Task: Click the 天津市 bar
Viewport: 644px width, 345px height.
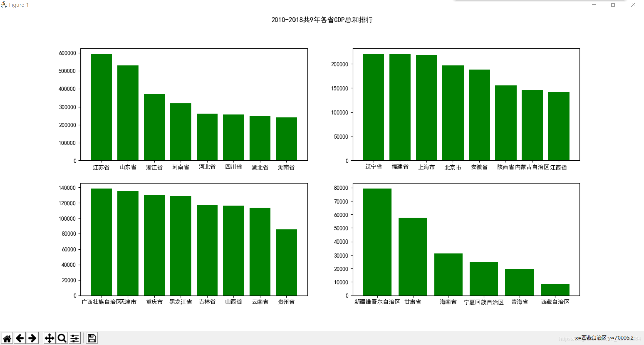Action: point(128,243)
